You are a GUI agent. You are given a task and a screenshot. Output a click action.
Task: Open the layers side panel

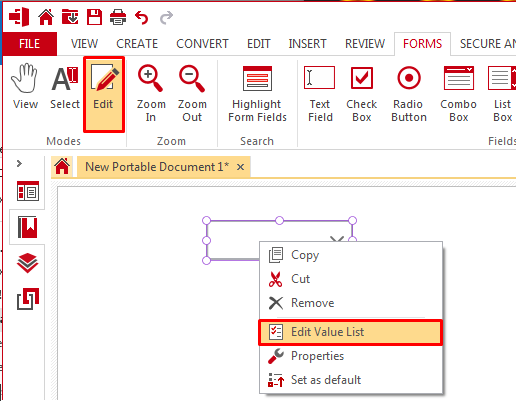(x=27, y=263)
